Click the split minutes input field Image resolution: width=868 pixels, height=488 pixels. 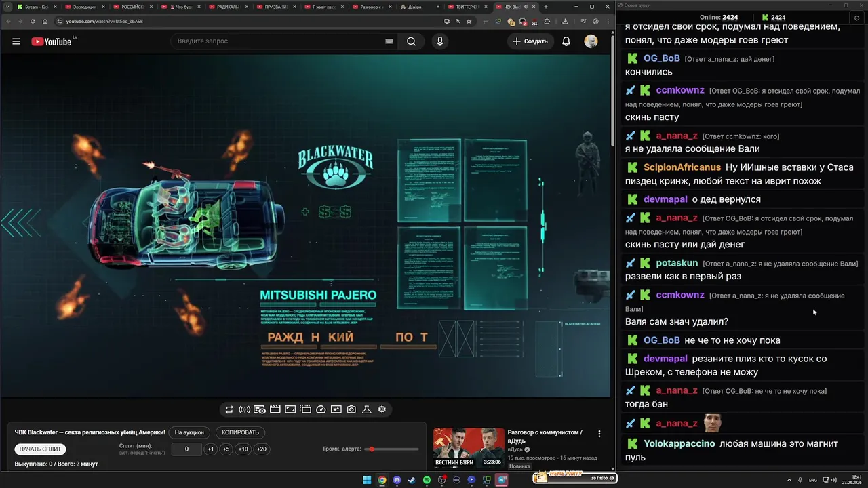(186, 449)
